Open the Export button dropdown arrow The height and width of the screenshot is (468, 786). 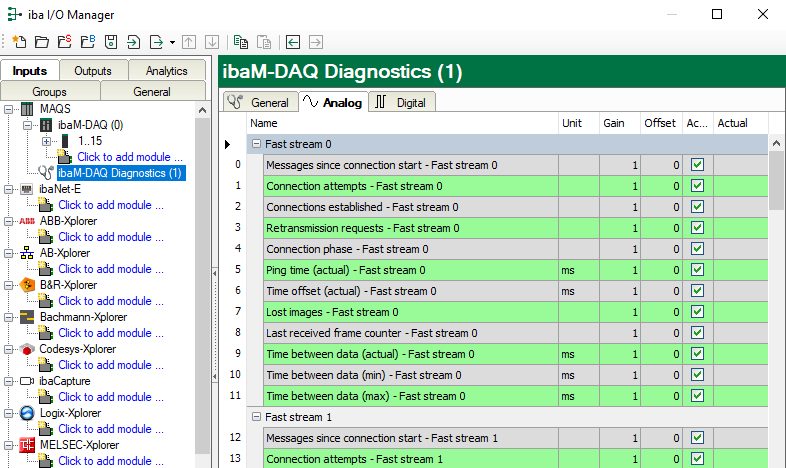coord(172,42)
